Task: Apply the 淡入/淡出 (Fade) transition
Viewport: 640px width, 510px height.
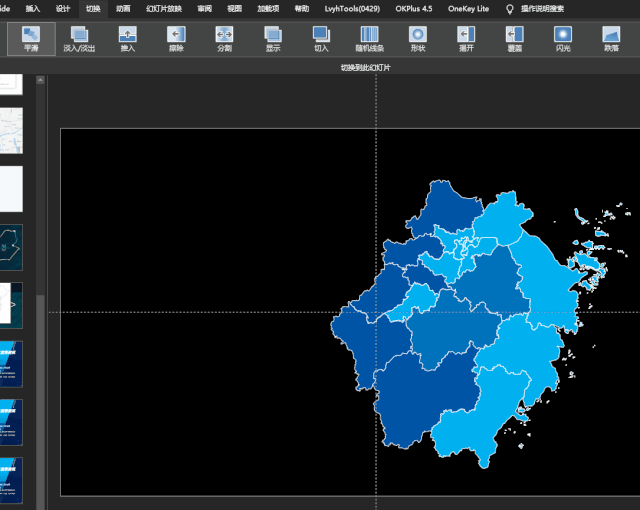Action: click(79, 39)
